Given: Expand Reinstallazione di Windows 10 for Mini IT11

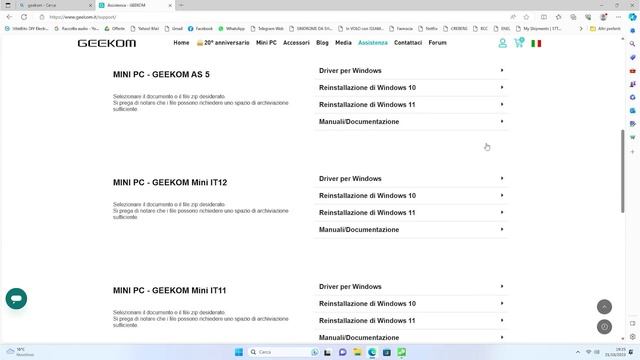Looking at the screenshot, I should coord(411,304).
